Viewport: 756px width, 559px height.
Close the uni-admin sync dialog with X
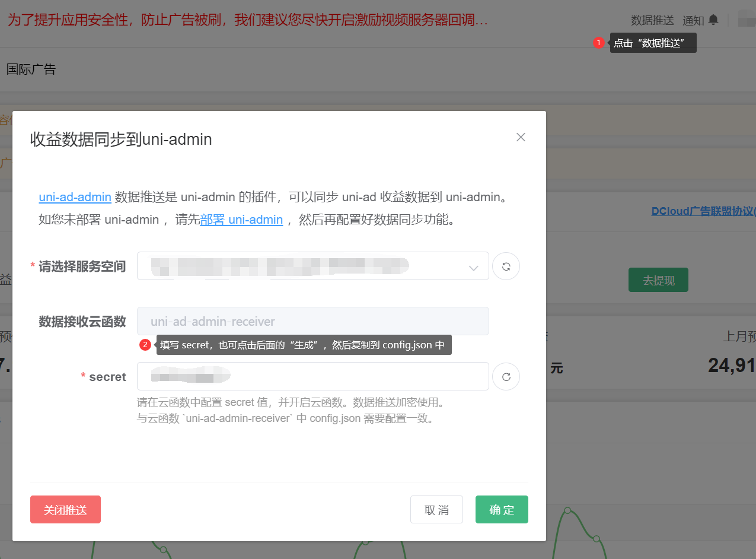(521, 137)
